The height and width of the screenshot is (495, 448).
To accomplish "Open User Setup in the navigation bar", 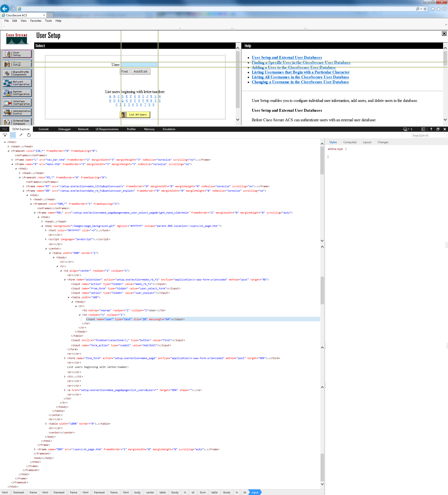I will click(x=17, y=54).
